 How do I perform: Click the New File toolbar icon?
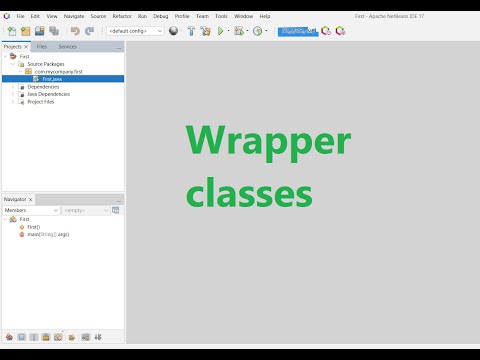[x=12, y=31]
